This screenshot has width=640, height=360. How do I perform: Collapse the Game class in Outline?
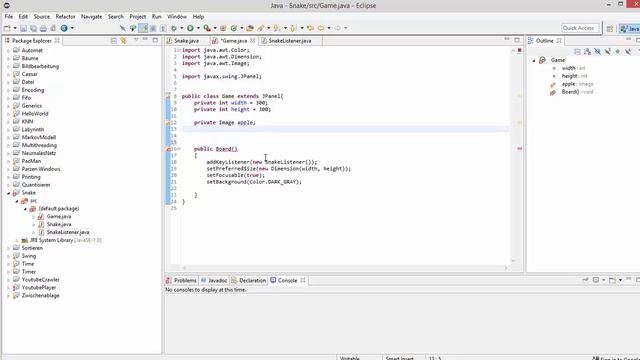pyautogui.click(x=533, y=60)
